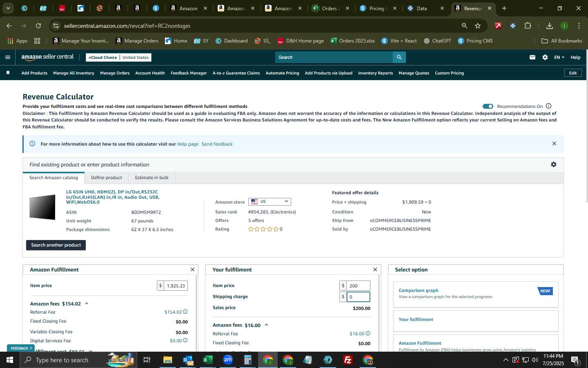Viewport: 588px width, 368px height.
Task: Click the product rating stars
Action: pos(263,229)
